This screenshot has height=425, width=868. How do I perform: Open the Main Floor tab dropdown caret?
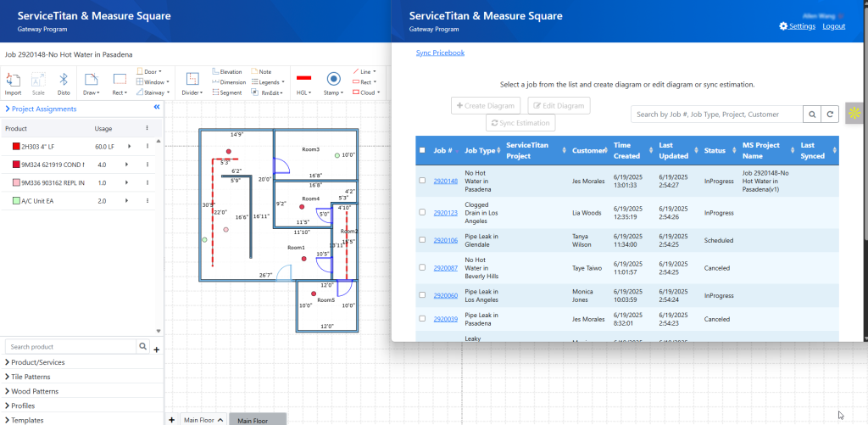point(220,420)
